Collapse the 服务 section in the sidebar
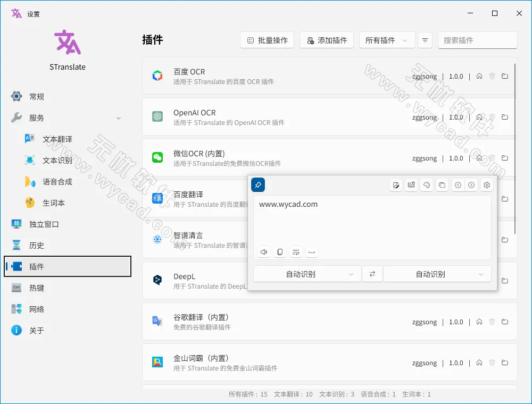Viewport: 532px width, 404px height. point(120,117)
